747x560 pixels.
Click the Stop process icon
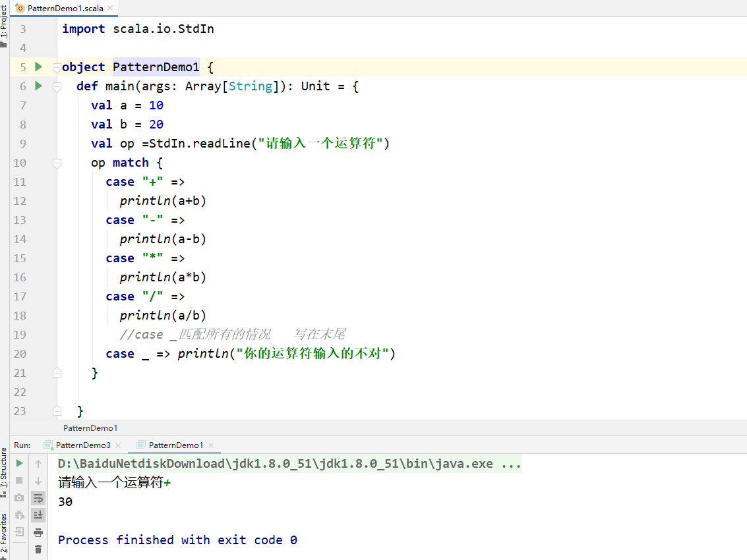pos(19,480)
